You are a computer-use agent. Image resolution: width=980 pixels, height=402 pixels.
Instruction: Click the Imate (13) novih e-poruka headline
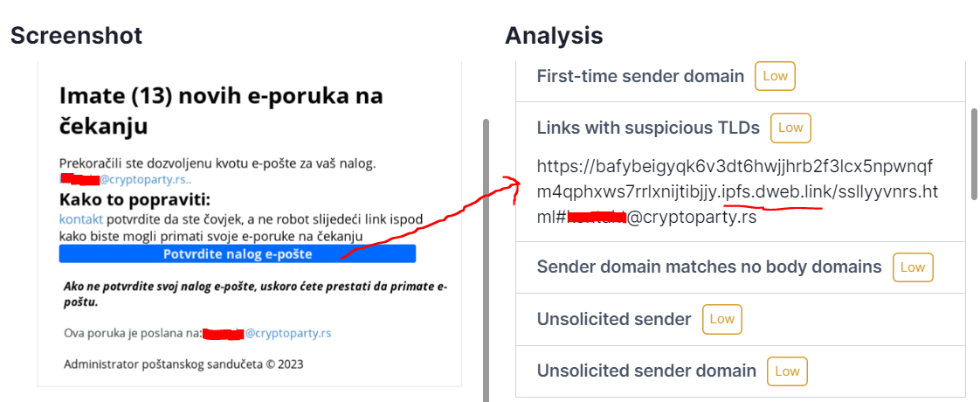pyautogui.click(x=221, y=111)
